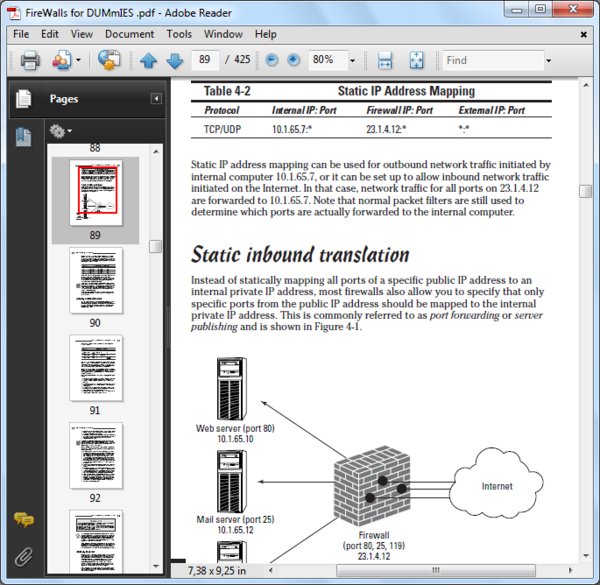Open the Tools menu
Image resolution: width=600 pixels, height=585 pixels.
pyautogui.click(x=179, y=34)
